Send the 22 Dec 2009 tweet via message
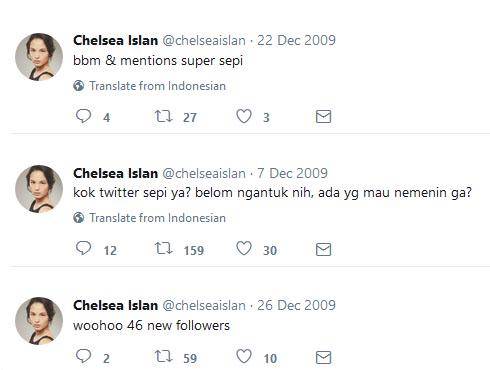Screen dimensions: 490x370 tap(323, 116)
